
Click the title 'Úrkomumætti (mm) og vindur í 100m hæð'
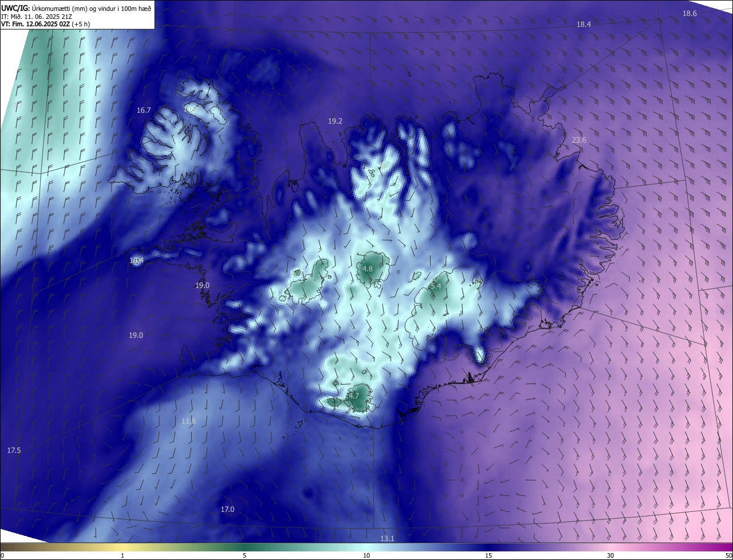click(x=92, y=8)
